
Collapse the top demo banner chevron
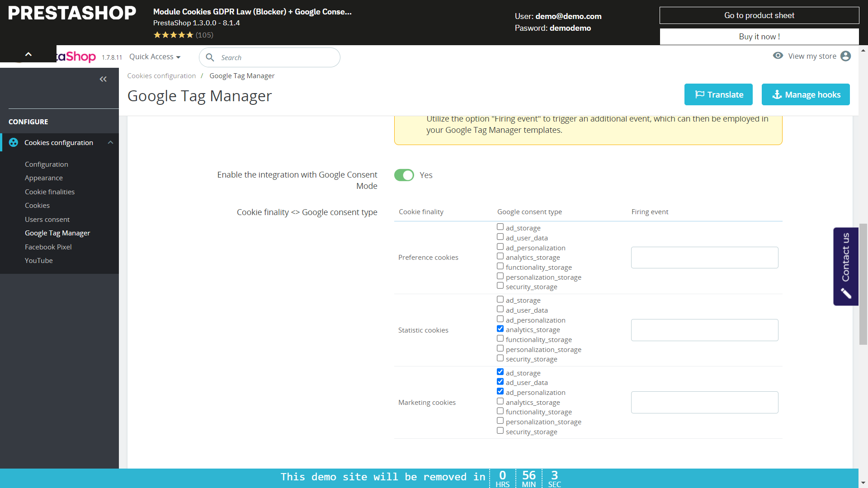point(28,54)
